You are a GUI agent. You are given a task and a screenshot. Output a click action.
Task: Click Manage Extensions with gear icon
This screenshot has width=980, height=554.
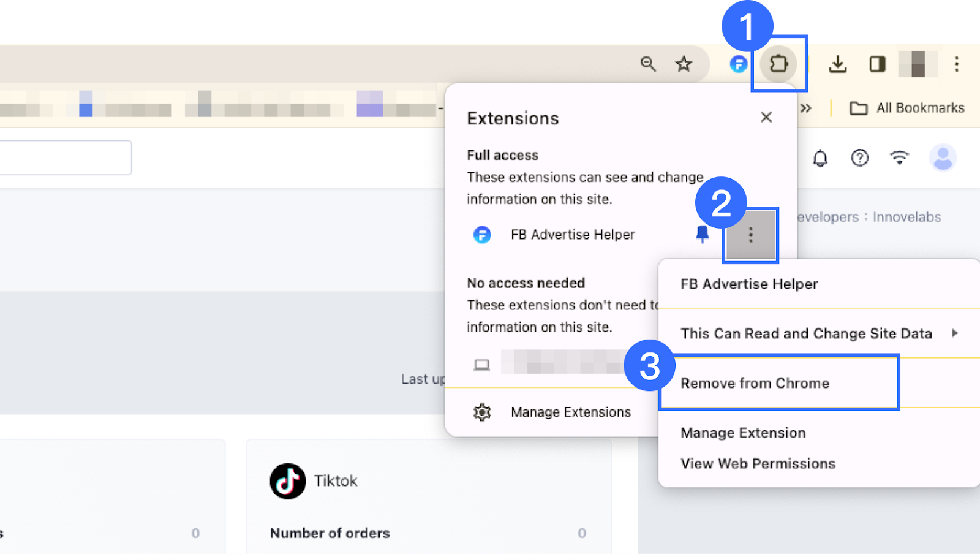(570, 412)
